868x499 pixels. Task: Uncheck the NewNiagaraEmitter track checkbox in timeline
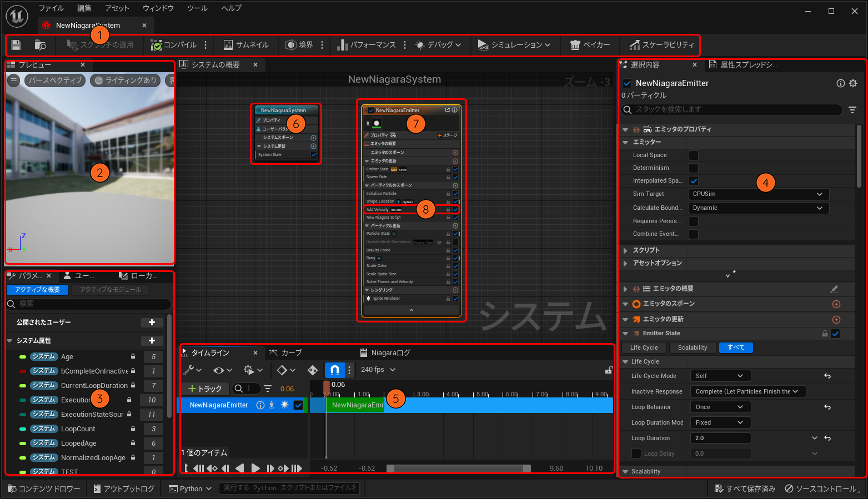tap(298, 405)
